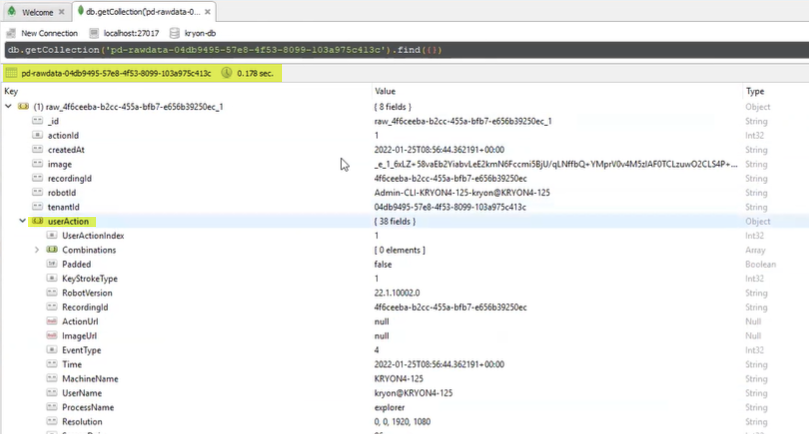
Task: Click the clock icon beside 0.178 sec.
Action: tap(227, 73)
